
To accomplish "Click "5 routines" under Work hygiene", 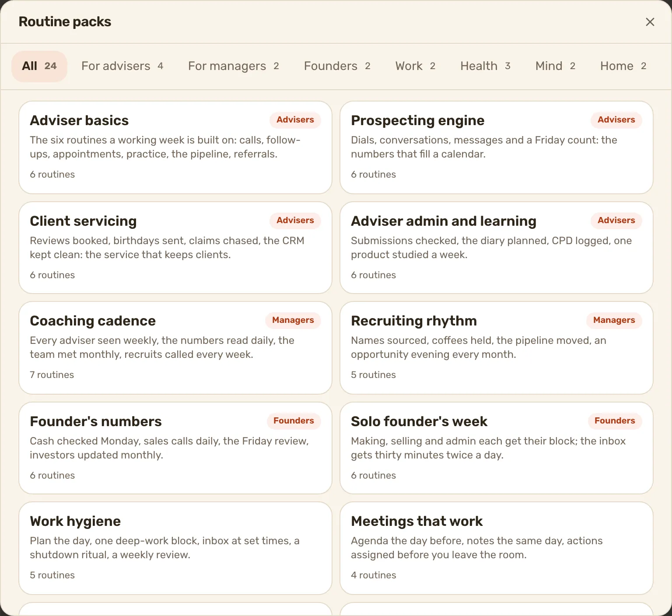I will click(x=52, y=575).
